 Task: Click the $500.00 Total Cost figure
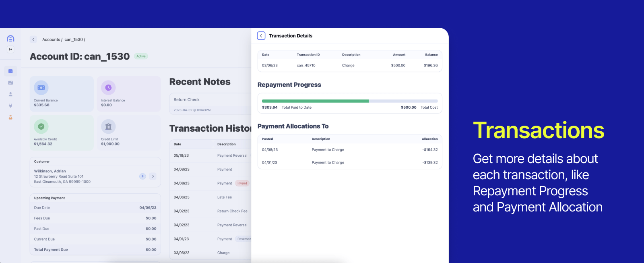point(409,108)
